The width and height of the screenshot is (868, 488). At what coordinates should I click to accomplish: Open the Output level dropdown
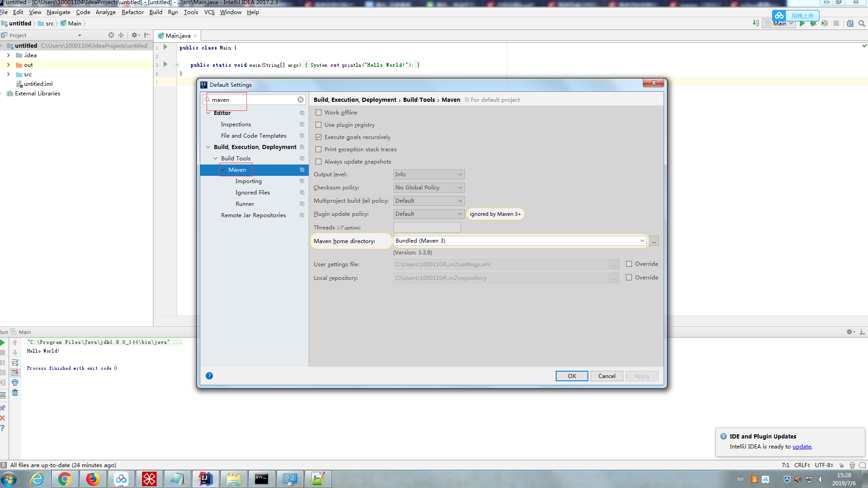(x=429, y=174)
